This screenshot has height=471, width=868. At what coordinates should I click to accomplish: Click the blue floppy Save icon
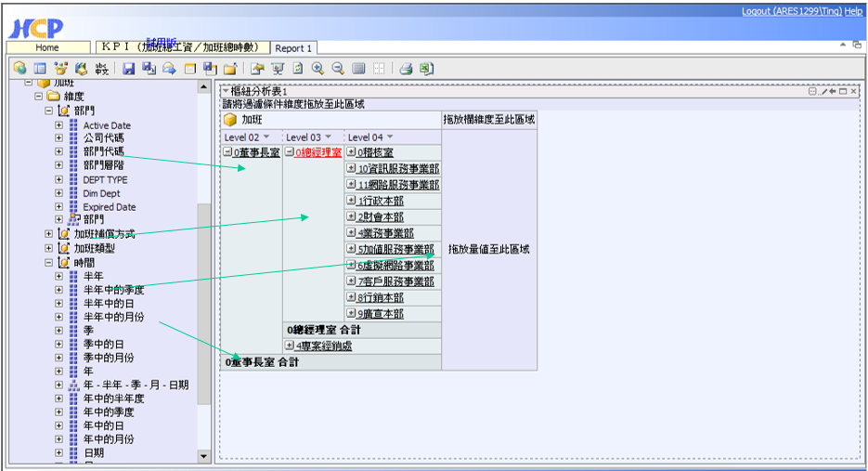(x=128, y=68)
